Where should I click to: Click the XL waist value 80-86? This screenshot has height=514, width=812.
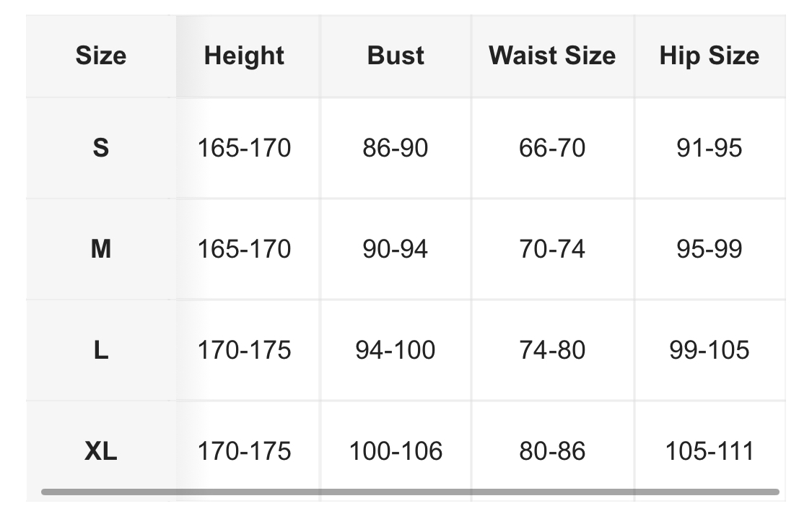coord(552,451)
